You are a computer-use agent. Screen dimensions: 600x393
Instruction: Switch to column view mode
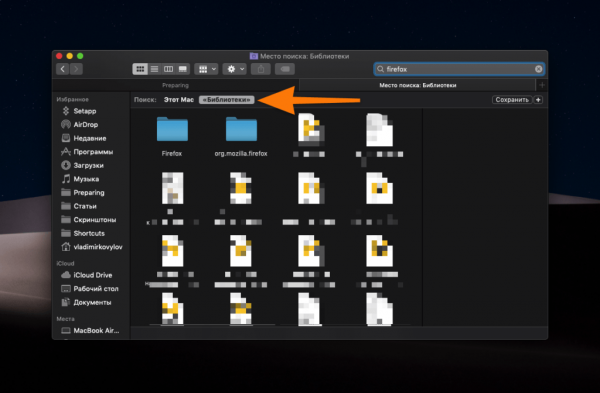pyautogui.click(x=168, y=69)
